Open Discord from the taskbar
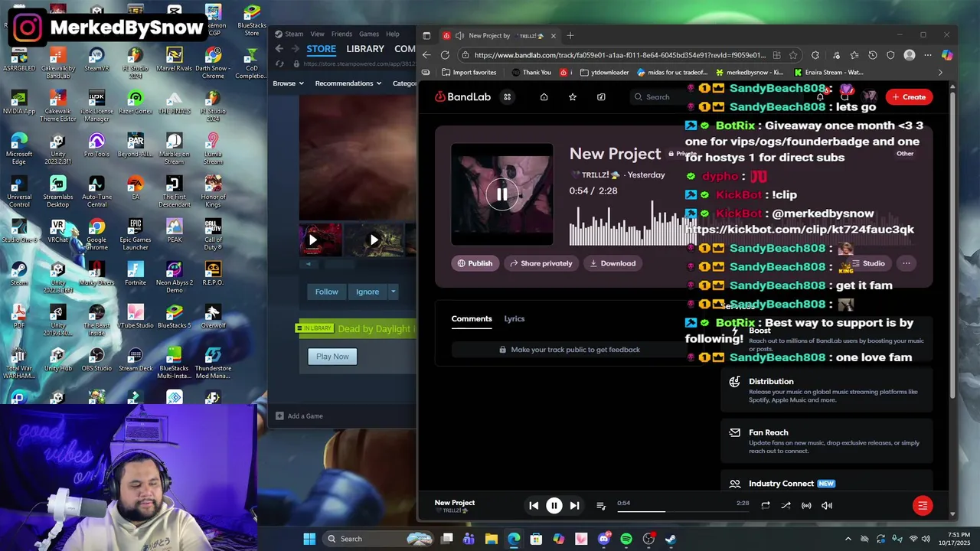This screenshot has width=980, height=551. pyautogui.click(x=604, y=539)
